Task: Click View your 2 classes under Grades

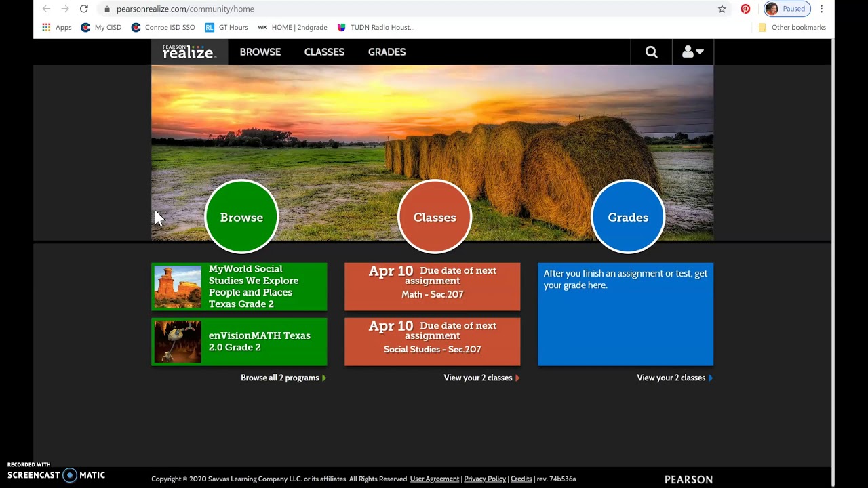Action: 675,378
